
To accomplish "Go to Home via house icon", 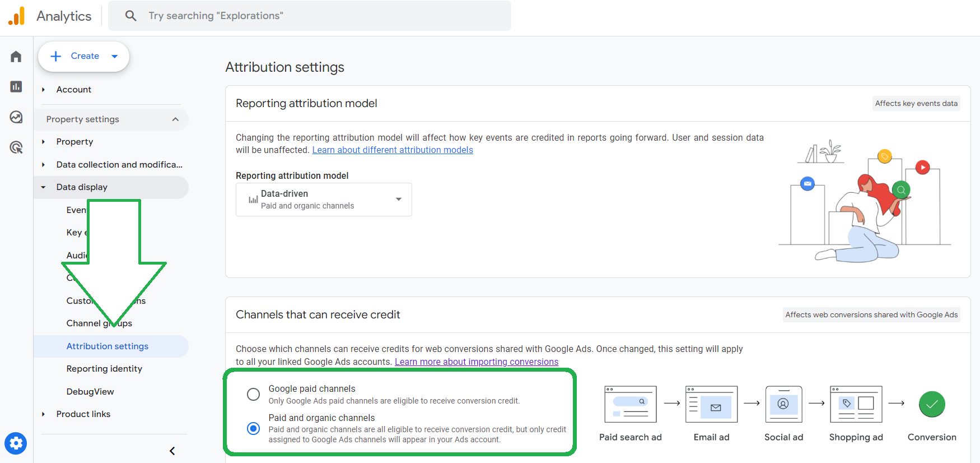I will 16,57.
